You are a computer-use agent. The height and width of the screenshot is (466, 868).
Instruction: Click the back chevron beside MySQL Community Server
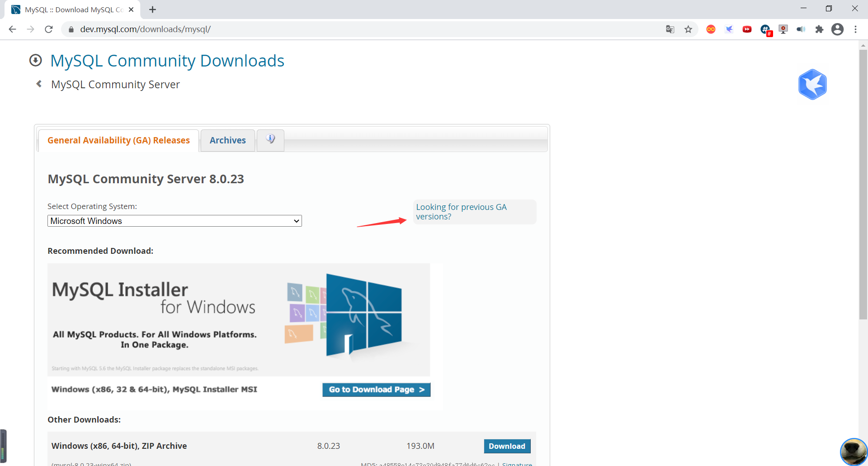(39, 84)
